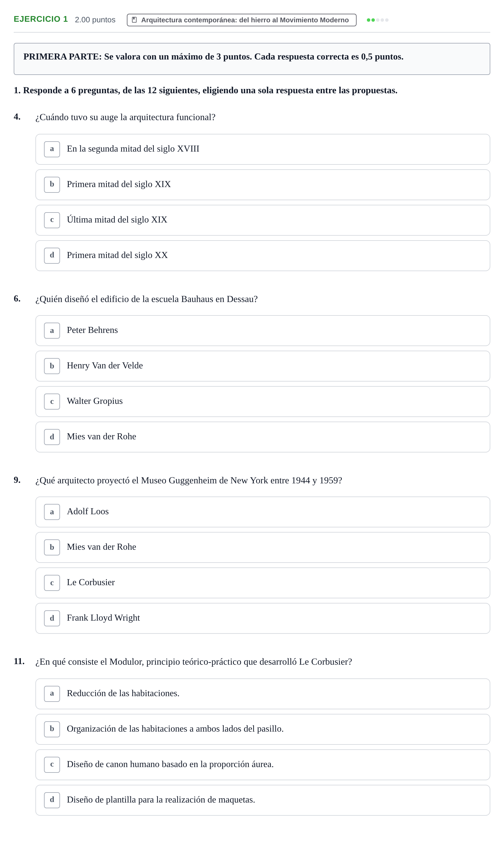This screenshot has width=504, height=842.
Task: Select 'Organización de las habitaciones a ambos lados del pasillo.' answer
Action: point(263,729)
